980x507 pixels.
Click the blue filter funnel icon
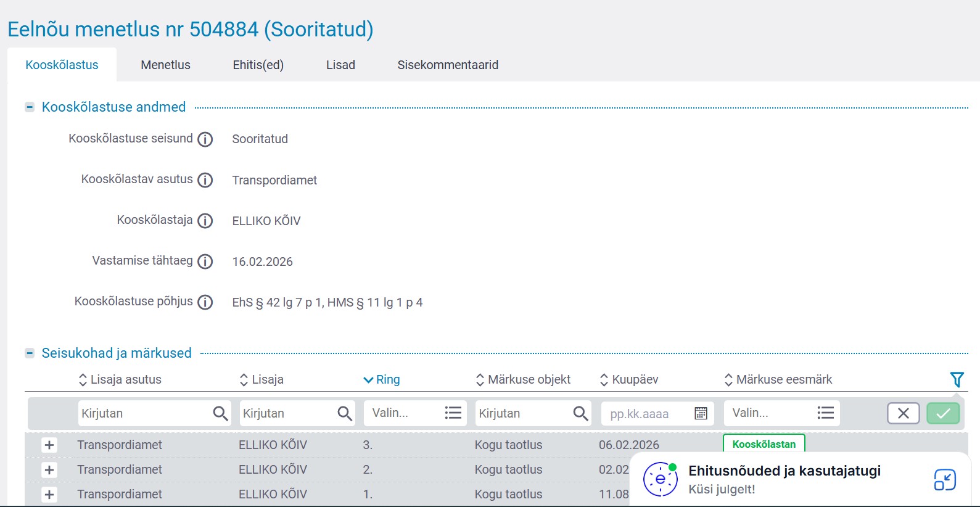coord(957,379)
